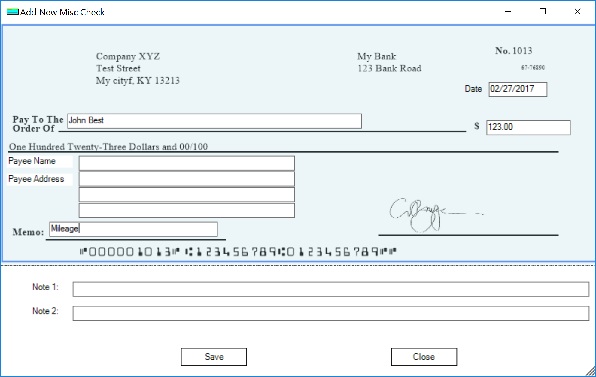
Task: Click the My cityf, KY 13213 text
Action: pos(138,81)
